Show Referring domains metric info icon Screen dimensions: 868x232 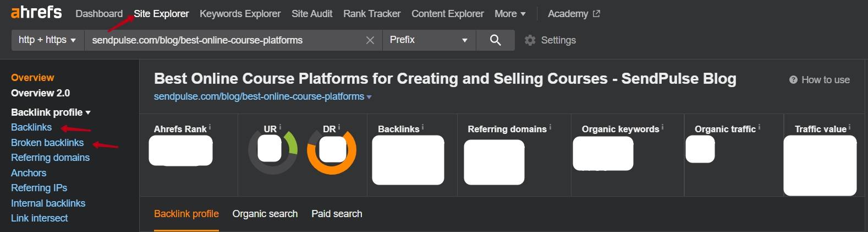coord(550,127)
